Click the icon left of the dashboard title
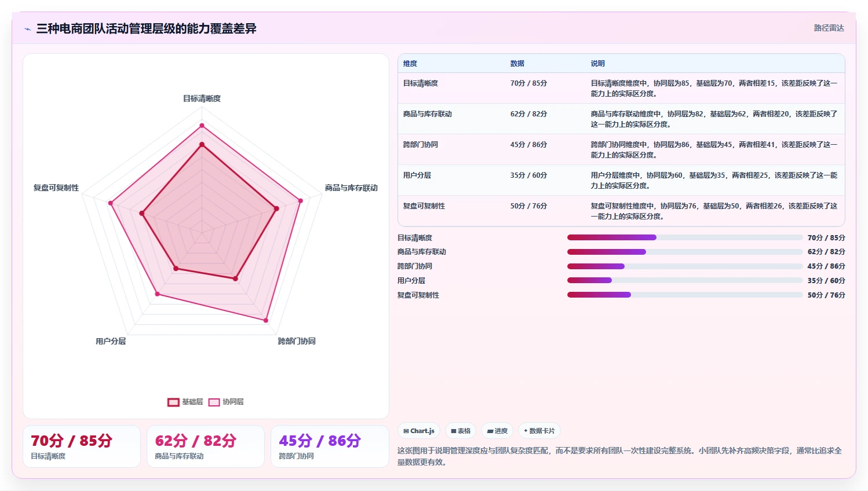Screen dimensions: 868x491 (27, 29)
